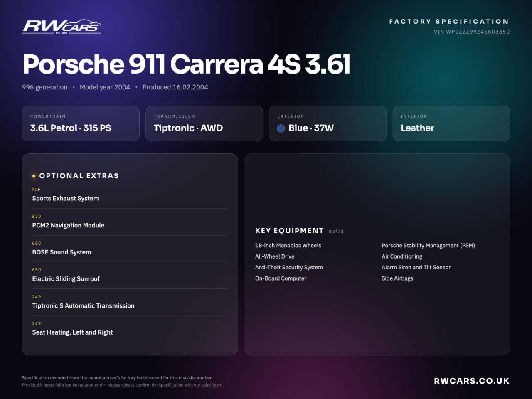Click the Model year 2004 text
Screen dimensions: 532x399
point(105,87)
